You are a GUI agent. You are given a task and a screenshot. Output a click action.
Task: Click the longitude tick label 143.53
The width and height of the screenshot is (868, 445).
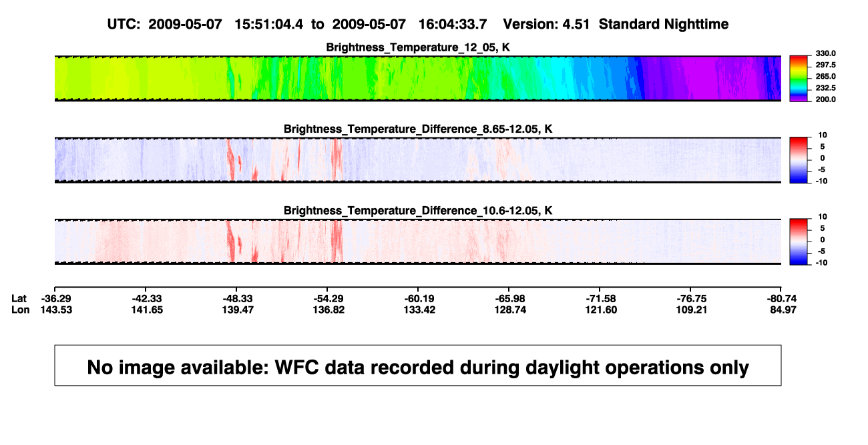click(55, 310)
